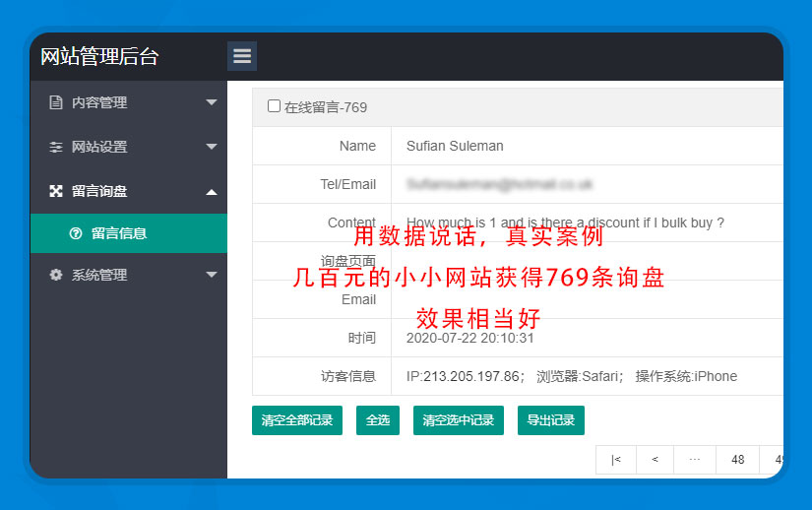Click the 在线留言-769 header text
This screenshot has width=812, height=510.
point(326,107)
